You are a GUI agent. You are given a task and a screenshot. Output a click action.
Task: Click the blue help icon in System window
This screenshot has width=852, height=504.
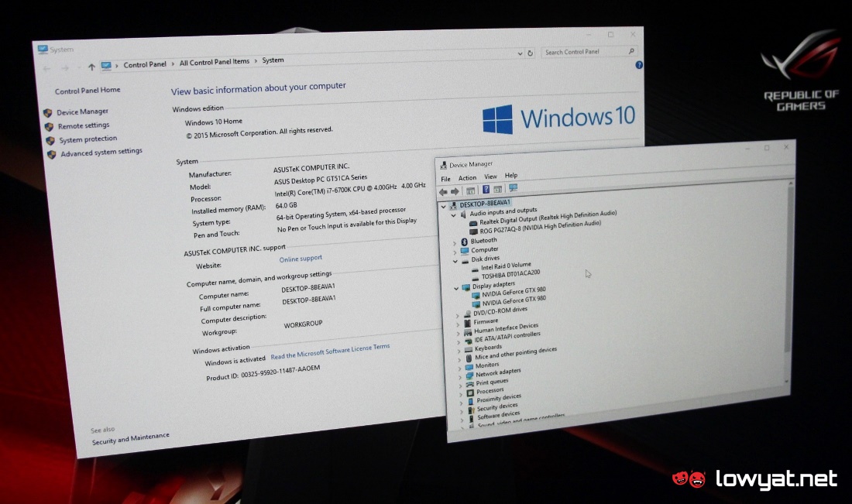pos(638,66)
